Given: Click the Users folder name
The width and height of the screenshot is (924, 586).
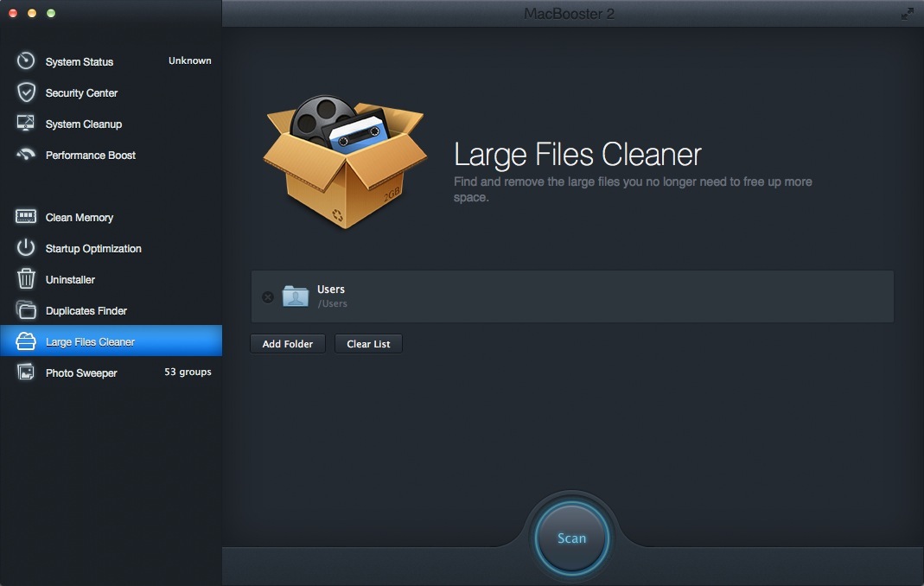Looking at the screenshot, I should point(330,290).
